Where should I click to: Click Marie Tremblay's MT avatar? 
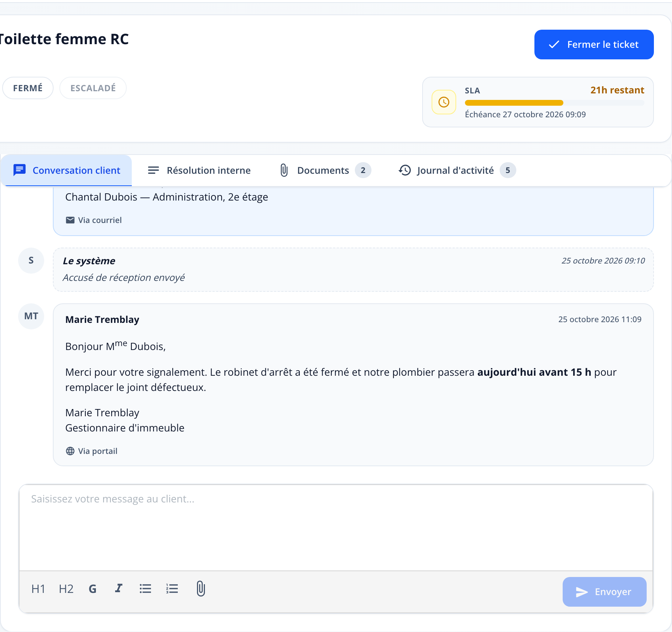pos(31,316)
